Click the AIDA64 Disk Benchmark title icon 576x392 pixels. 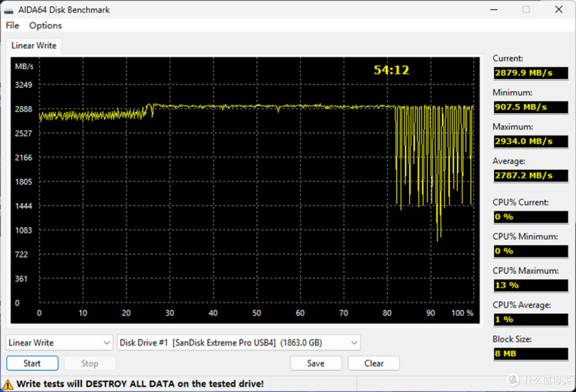tap(9, 10)
